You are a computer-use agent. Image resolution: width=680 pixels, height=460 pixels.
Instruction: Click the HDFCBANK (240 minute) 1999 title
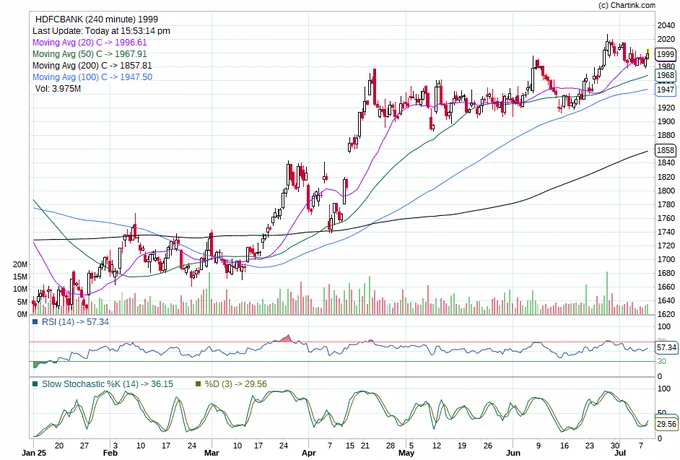click(x=96, y=19)
